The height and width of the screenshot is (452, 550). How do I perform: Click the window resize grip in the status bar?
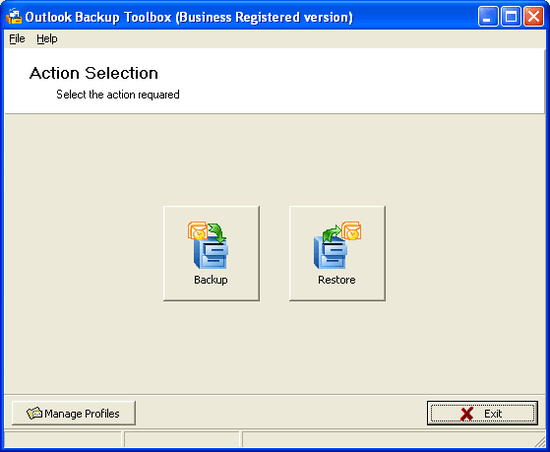[x=540, y=441]
